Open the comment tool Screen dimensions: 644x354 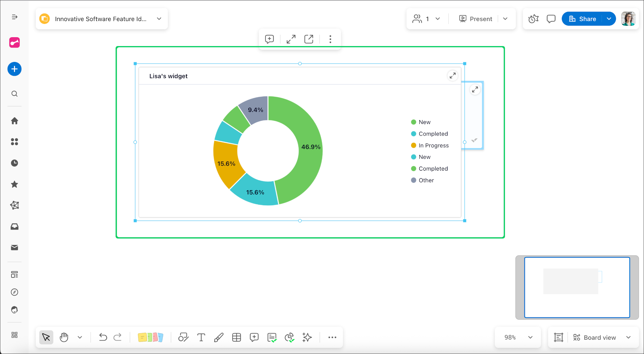click(x=254, y=337)
